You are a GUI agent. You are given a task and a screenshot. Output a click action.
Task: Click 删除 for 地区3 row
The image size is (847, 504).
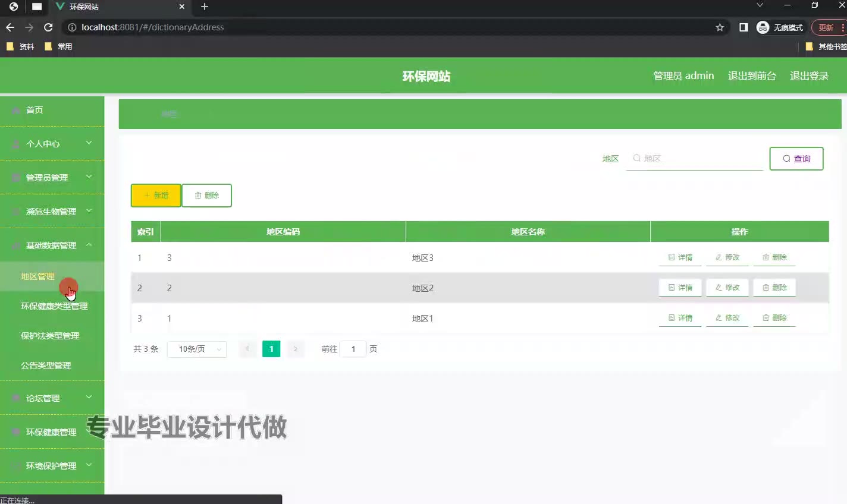coord(774,257)
